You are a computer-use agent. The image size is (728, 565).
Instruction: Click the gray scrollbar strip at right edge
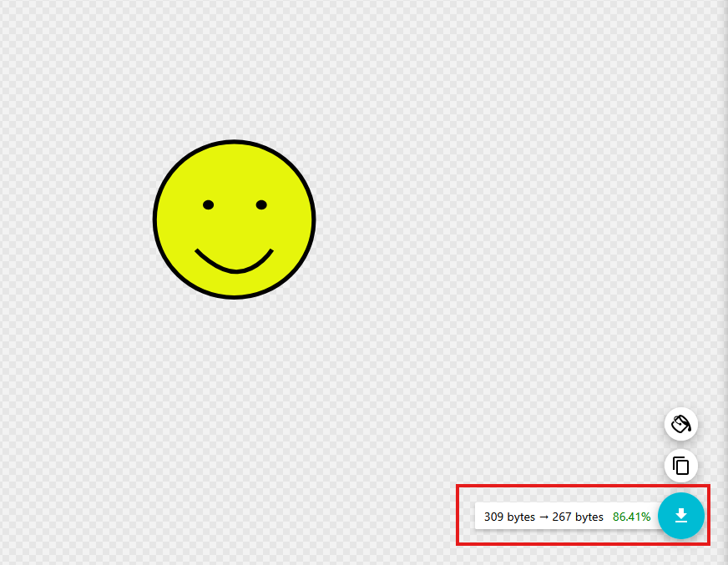[x=725, y=250]
